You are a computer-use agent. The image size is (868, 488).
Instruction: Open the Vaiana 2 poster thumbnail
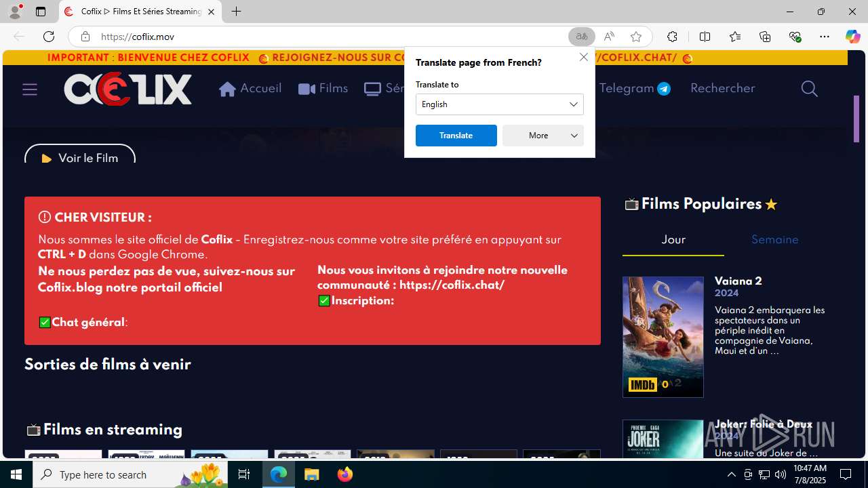point(663,337)
